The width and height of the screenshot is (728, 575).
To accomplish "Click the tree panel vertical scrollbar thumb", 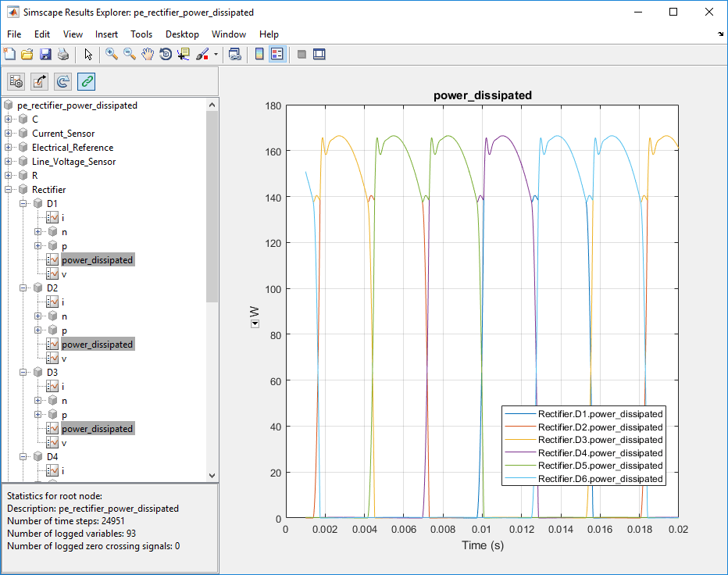I will click(x=212, y=207).
